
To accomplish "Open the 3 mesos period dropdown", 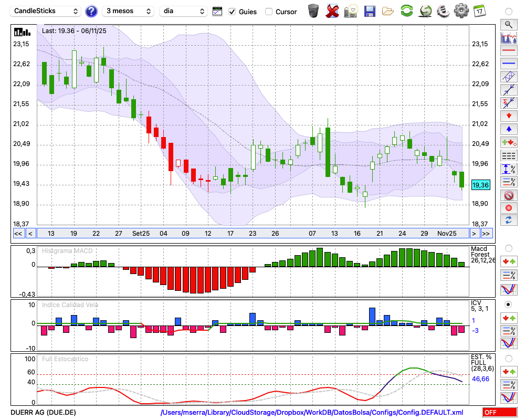I will (128, 11).
